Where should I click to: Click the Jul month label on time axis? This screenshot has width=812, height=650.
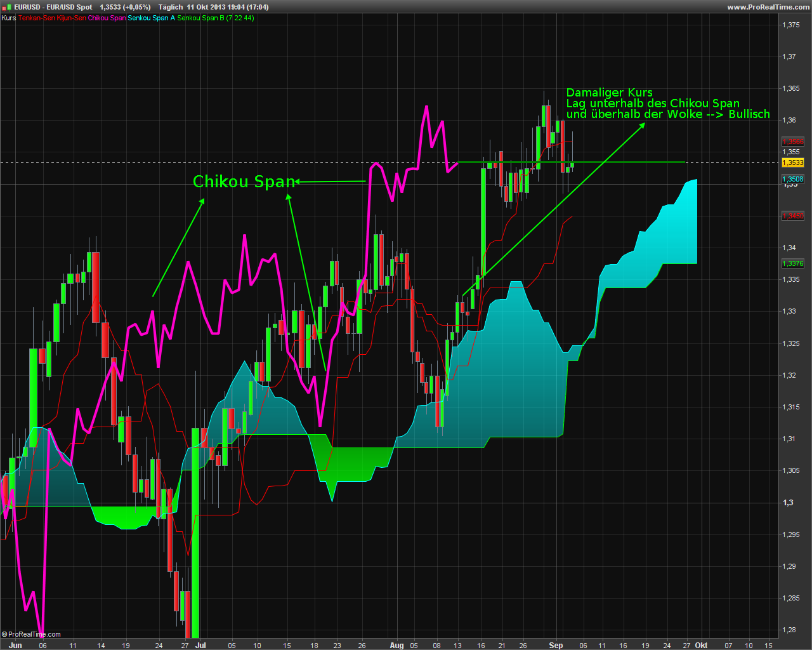click(200, 645)
